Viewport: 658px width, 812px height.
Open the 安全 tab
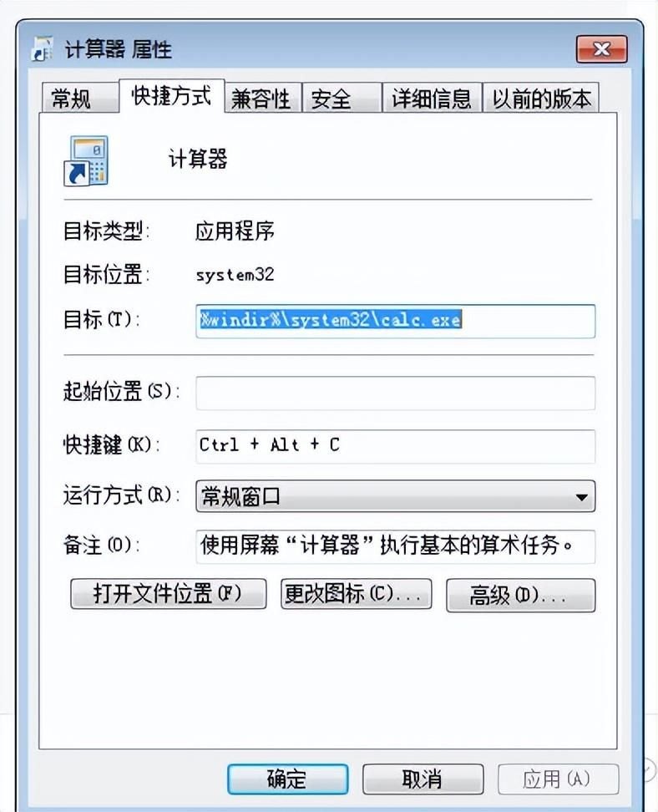tap(342, 98)
